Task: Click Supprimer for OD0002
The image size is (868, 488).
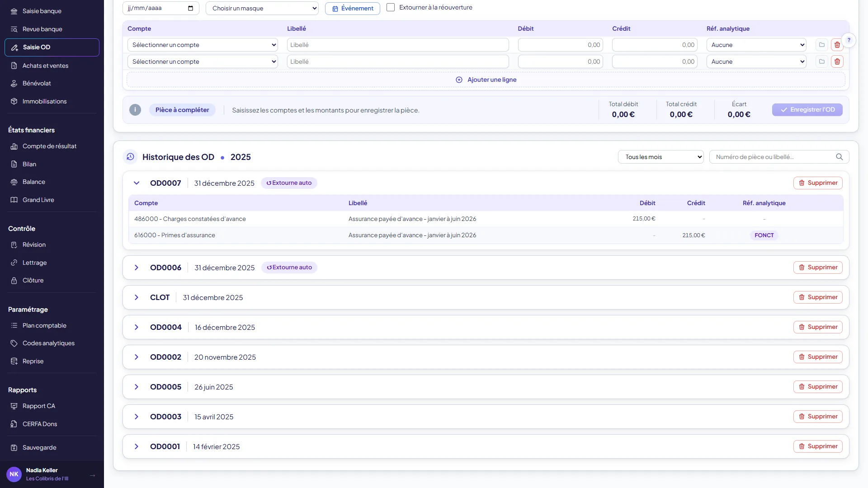Action: pyautogui.click(x=818, y=357)
